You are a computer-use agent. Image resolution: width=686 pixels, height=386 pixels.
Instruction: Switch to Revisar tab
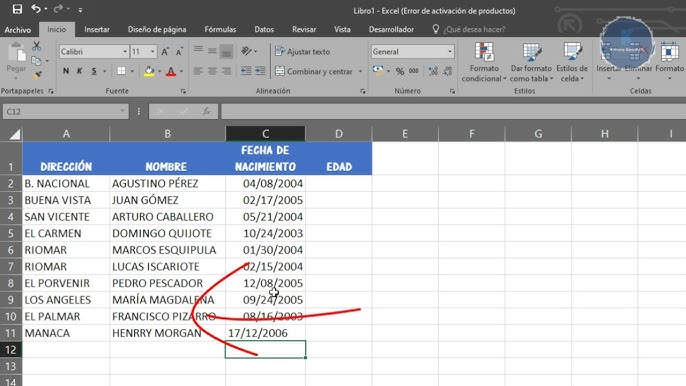304,29
